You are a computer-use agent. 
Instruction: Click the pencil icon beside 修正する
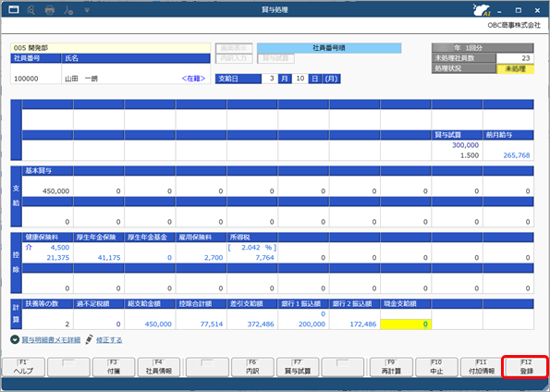pos(90,339)
